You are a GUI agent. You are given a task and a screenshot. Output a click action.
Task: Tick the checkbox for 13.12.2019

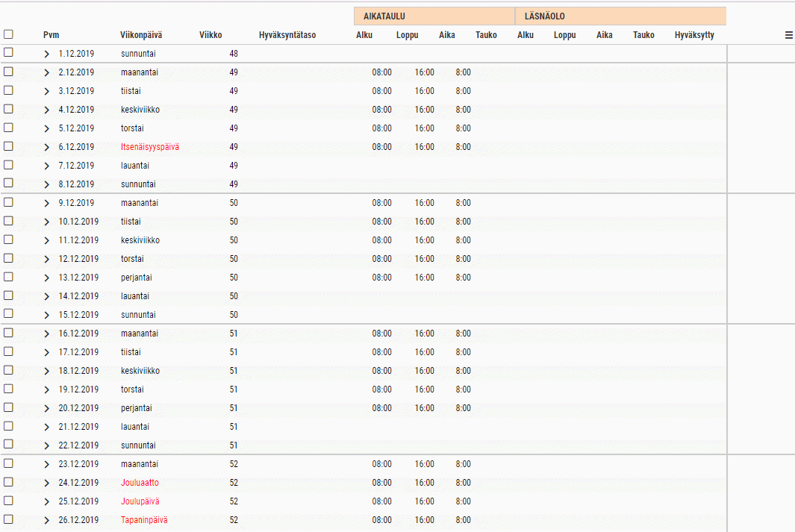click(x=9, y=277)
